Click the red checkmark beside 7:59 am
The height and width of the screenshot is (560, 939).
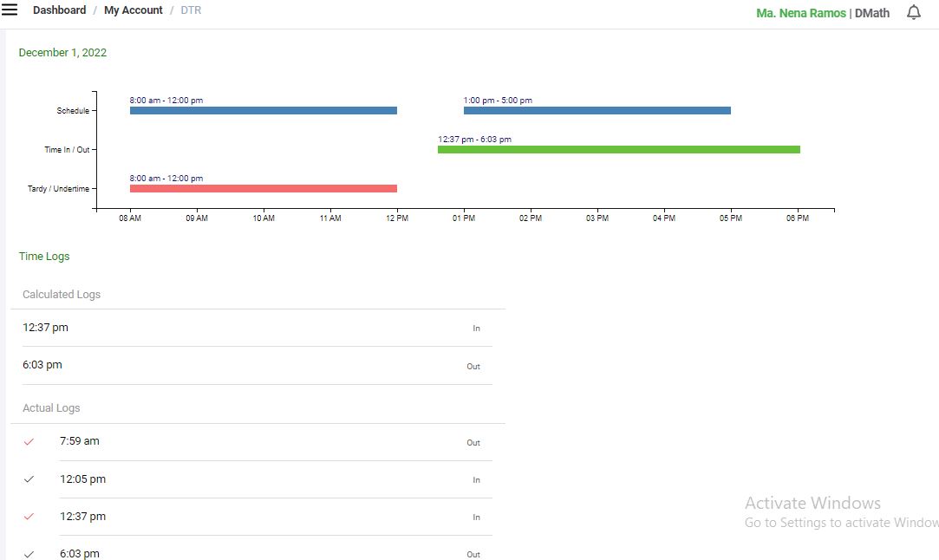coord(29,442)
